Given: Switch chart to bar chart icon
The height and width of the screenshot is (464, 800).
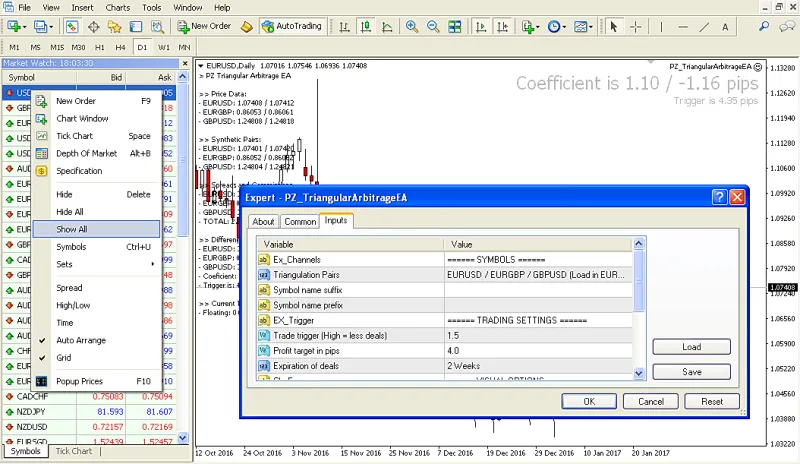Looking at the screenshot, I should [x=344, y=27].
